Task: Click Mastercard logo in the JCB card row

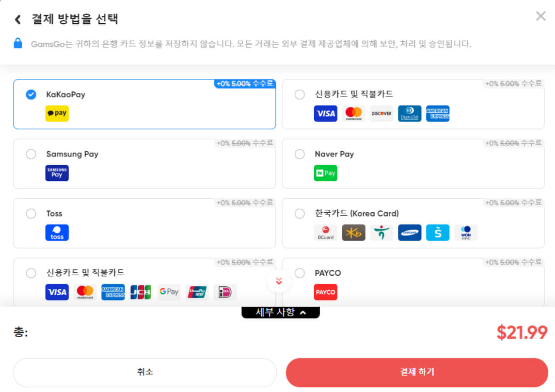Action: click(x=85, y=292)
